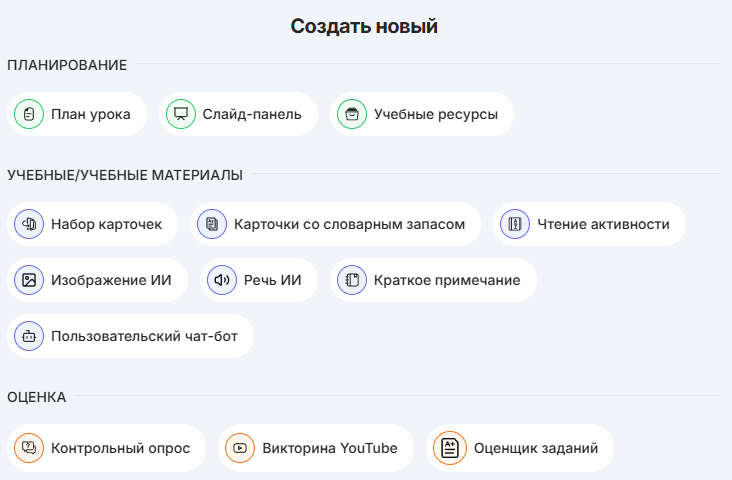Start Чтение активности
The width and height of the screenshot is (732, 480).
[x=589, y=224]
